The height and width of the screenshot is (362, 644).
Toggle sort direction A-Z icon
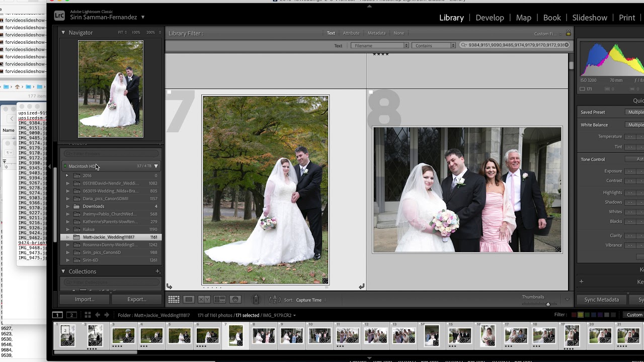[x=275, y=300]
